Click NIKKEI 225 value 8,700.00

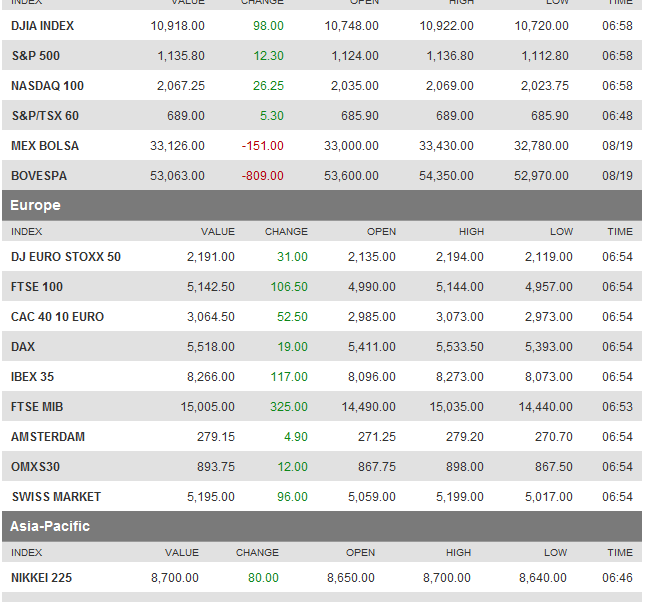[175, 578]
